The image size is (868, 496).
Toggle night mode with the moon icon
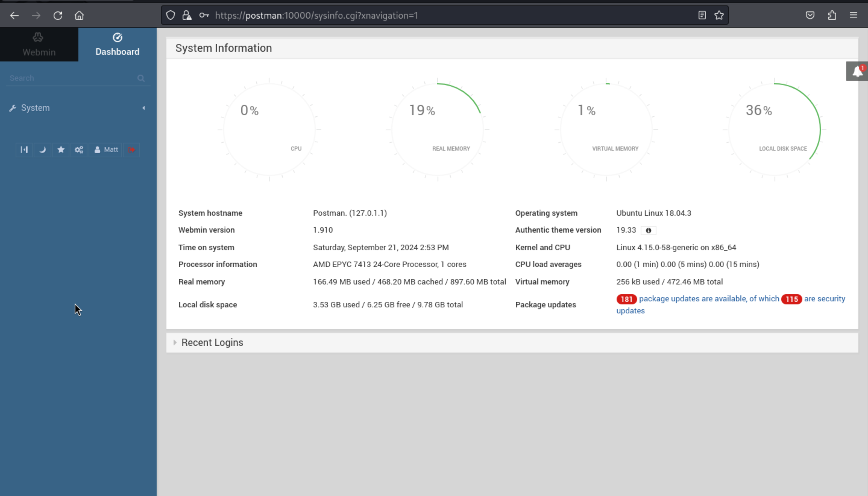click(x=42, y=150)
